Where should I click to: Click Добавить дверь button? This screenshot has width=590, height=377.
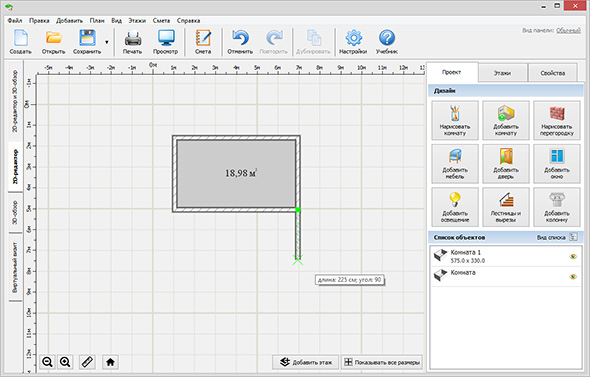(506, 164)
